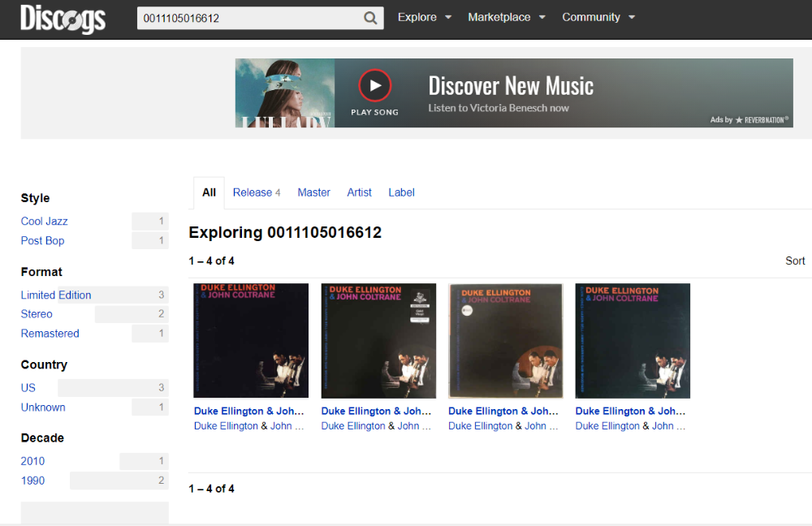Filter by 1990 decade

click(x=33, y=481)
